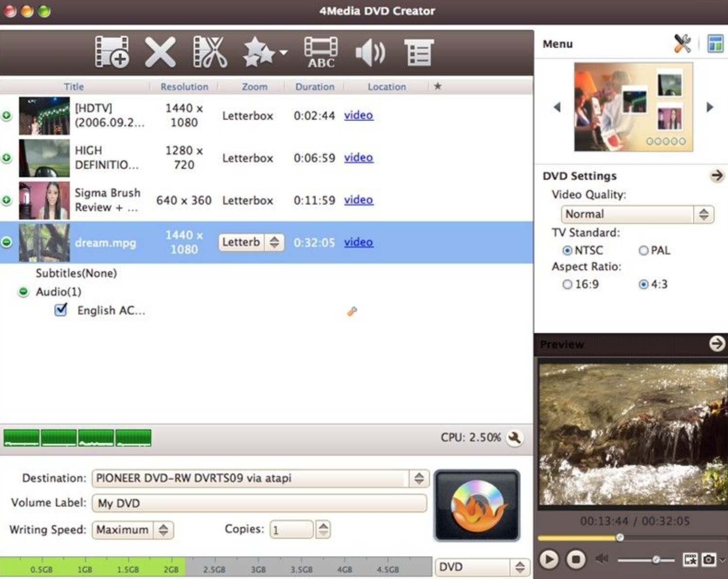Sort by the Location column header
Viewport: 728px width, 579px height.
coord(387,86)
